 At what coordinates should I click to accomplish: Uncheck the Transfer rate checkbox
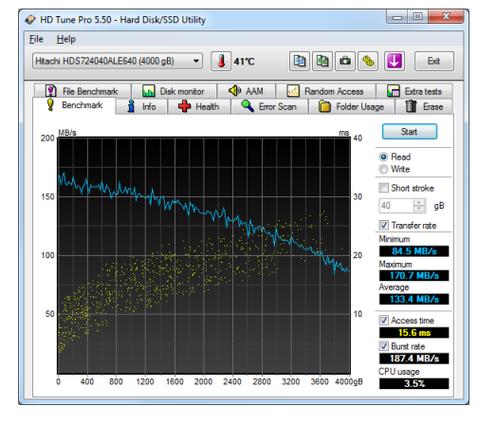[x=384, y=225]
